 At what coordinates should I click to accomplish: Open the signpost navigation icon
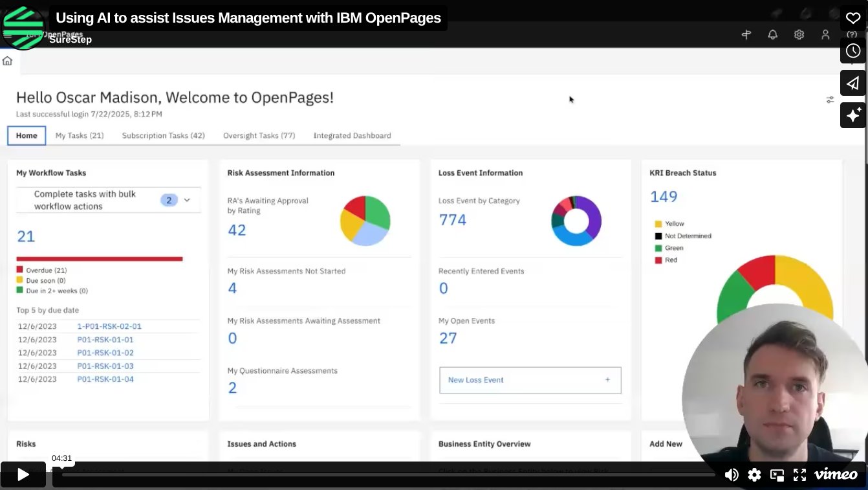[x=746, y=35]
